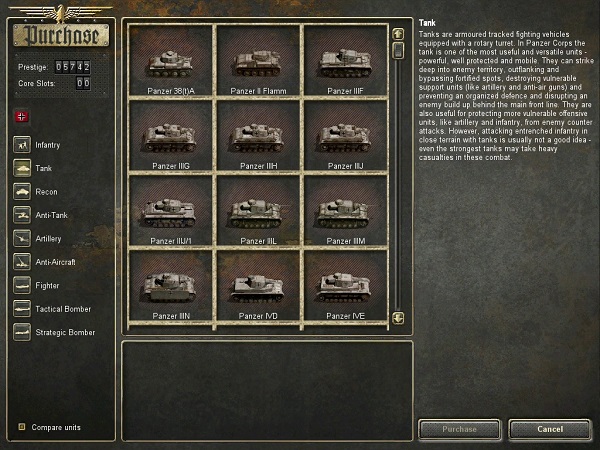Select the Infantry unit class icon
Image resolution: width=600 pixels, height=450 pixels.
(x=22, y=145)
